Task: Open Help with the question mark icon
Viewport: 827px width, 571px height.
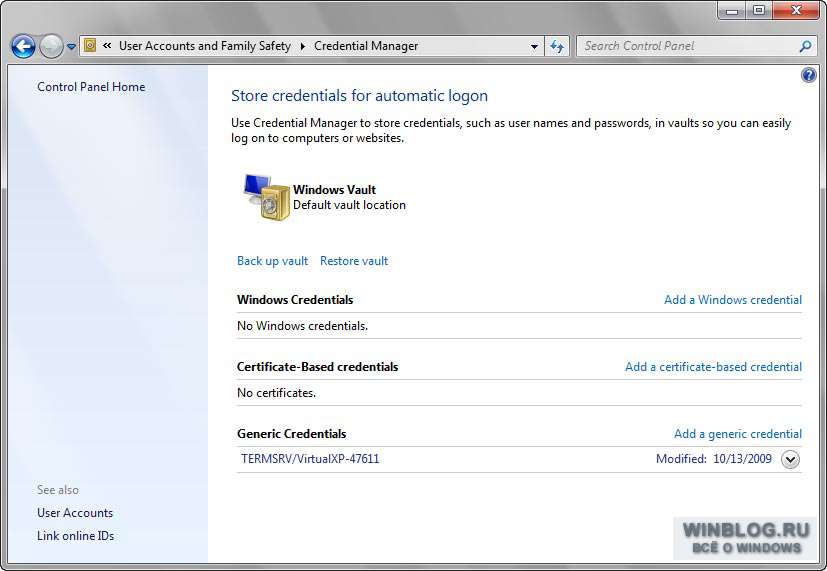Action: coord(809,75)
